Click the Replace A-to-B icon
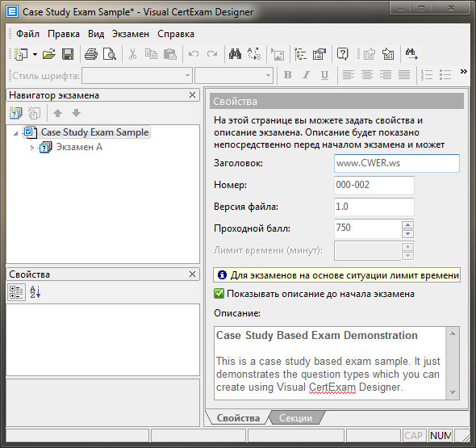 pyautogui.click(x=254, y=54)
